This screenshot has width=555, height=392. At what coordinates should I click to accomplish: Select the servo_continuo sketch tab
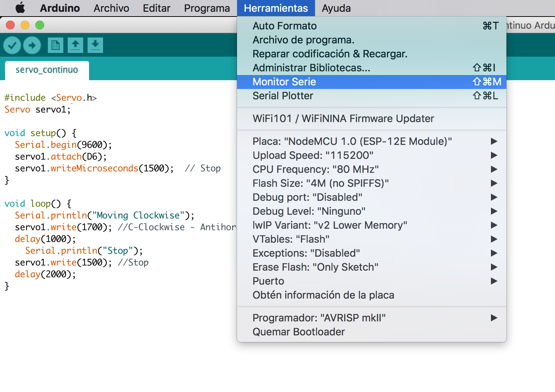pos(47,70)
